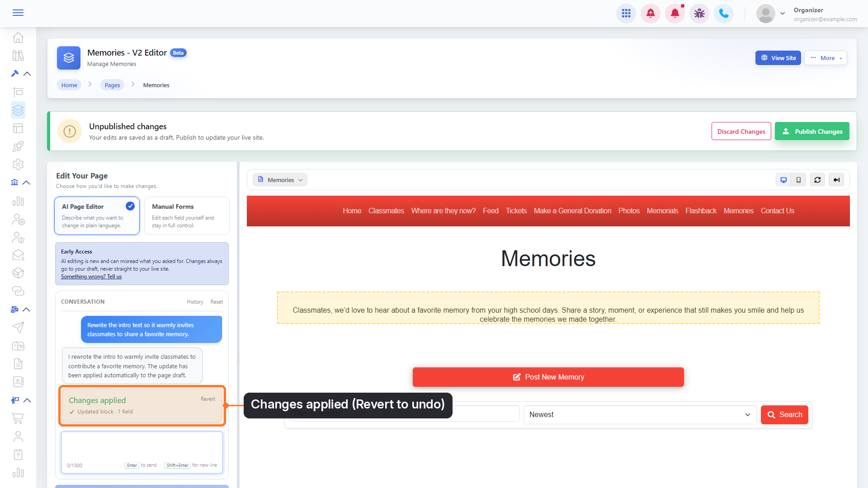Revert the applied changes
Screen dimensions: 868x488
point(208,399)
